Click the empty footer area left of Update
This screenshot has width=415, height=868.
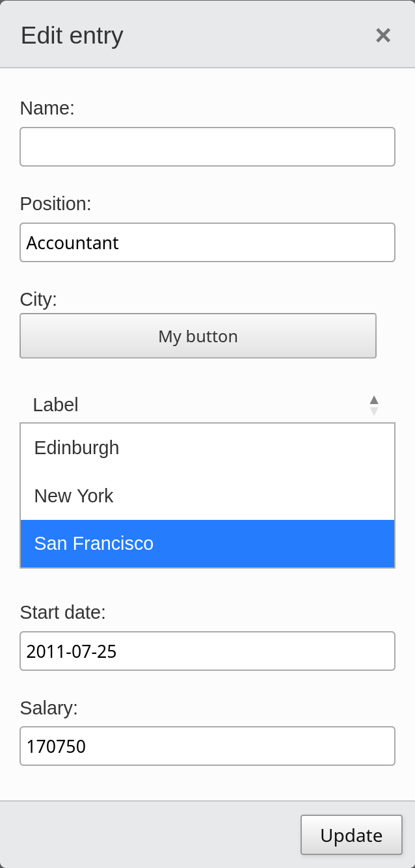coord(150,835)
